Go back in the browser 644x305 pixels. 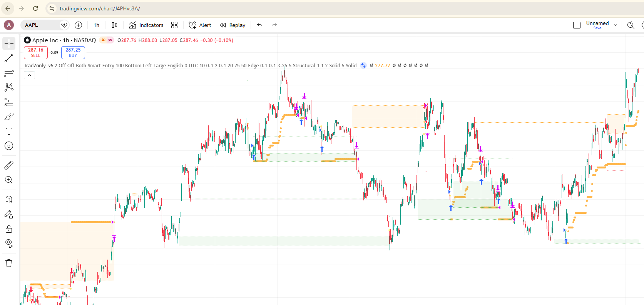point(8,8)
